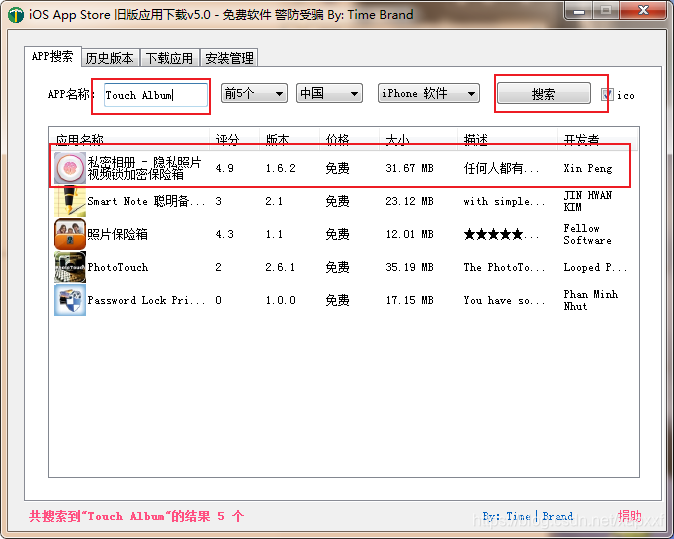The image size is (674, 539).
Task: Sort by 评分 column header
Action: 235,139
